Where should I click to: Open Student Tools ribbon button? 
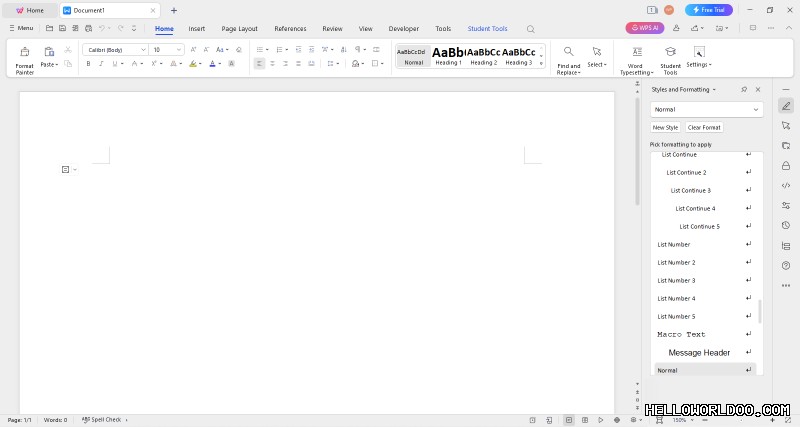[x=670, y=61]
